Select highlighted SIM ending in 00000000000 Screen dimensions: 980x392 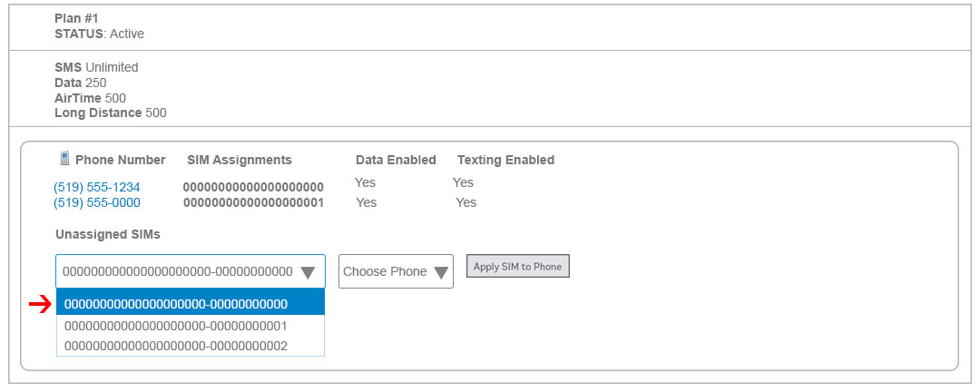point(191,304)
